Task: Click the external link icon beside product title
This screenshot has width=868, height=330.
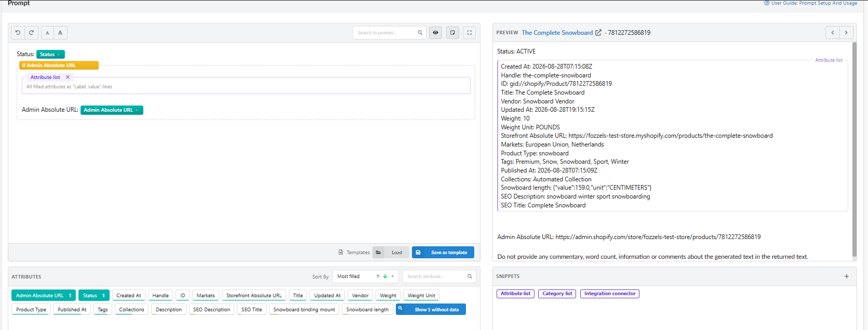Action: coord(598,33)
